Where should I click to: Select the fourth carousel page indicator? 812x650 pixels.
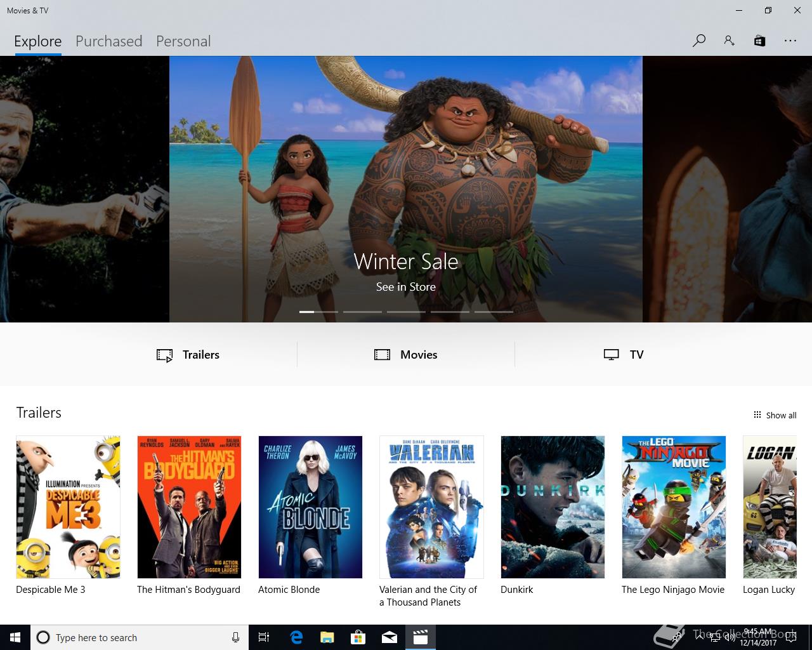(450, 312)
